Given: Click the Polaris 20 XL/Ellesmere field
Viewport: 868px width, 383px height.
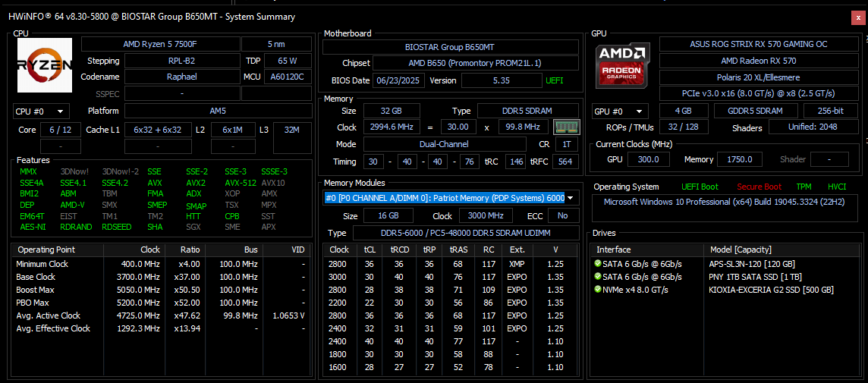Looking at the screenshot, I should (x=759, y=77).
